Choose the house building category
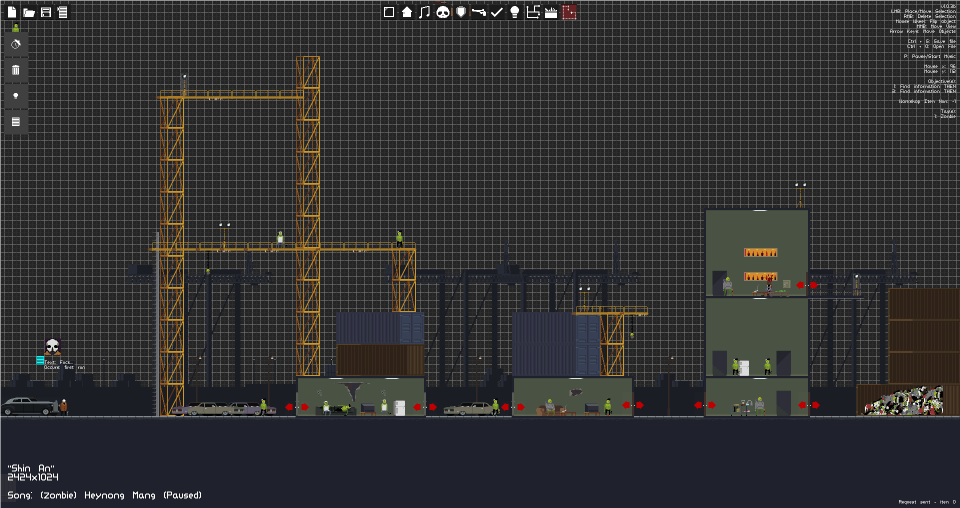960x508 pixels. pos(407,12)
